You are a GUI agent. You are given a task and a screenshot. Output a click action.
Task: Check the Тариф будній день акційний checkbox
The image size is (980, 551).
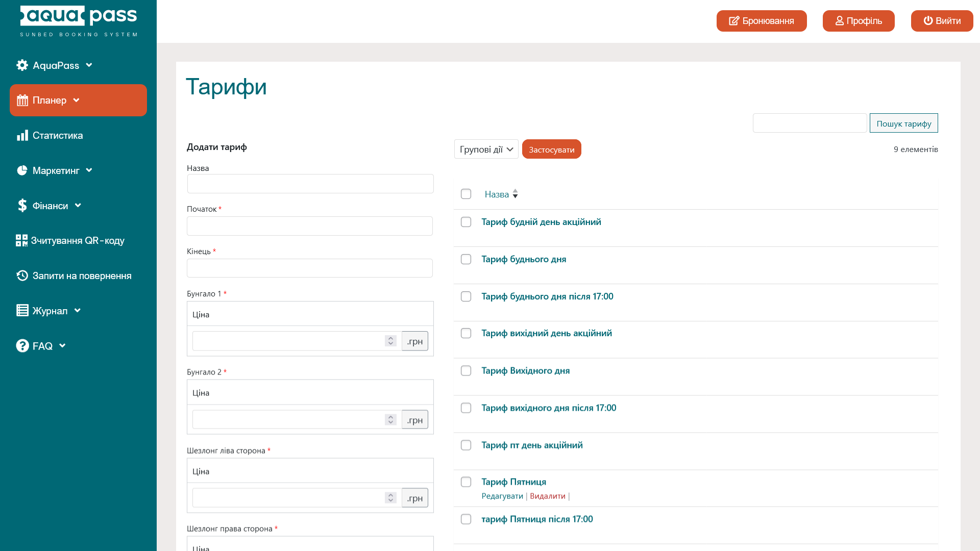click(466, 222)
